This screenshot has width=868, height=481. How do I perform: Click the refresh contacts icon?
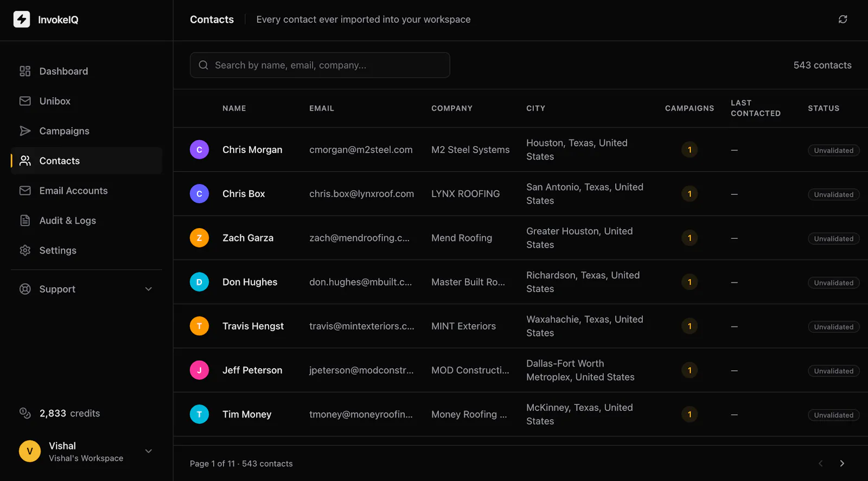[x=843, y=20]
